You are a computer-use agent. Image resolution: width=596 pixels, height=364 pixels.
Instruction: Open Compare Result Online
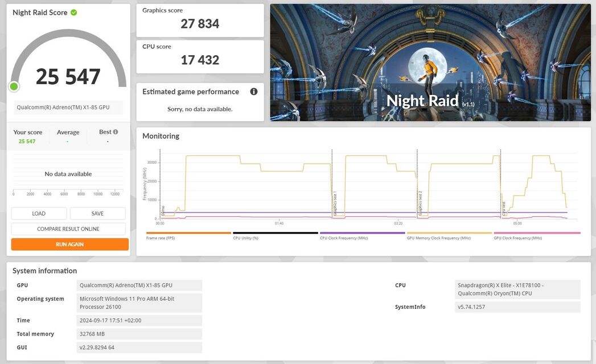click(68, 229)
